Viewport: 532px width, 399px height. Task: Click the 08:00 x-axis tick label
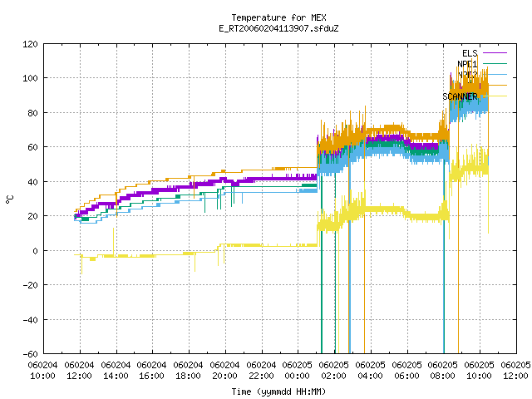[443, 376]
